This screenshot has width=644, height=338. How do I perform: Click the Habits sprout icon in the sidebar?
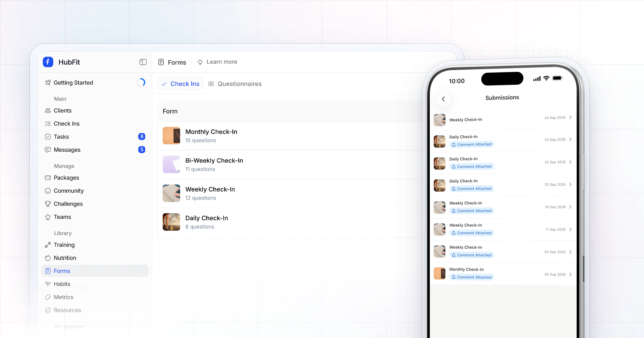point(48,284)
